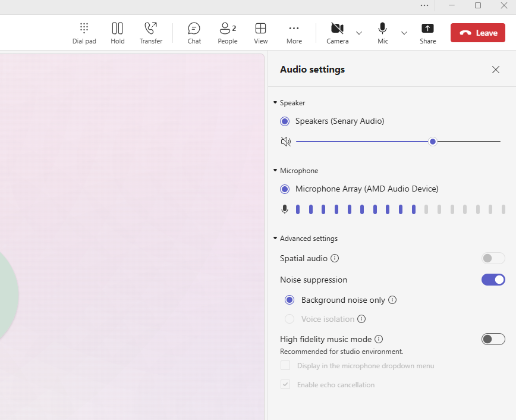Click 'Recommended for studio environment.' text
This screenshot has width=516, height=420.
pyautogui.click(x=342, y=352)
